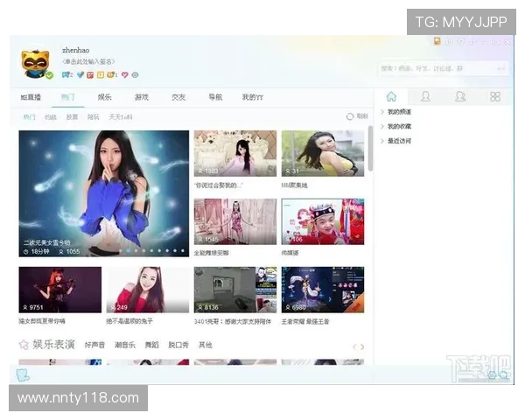Open the ME直播 tab
The width and height of the screenshot is (525, 420).
pos(31,97)
